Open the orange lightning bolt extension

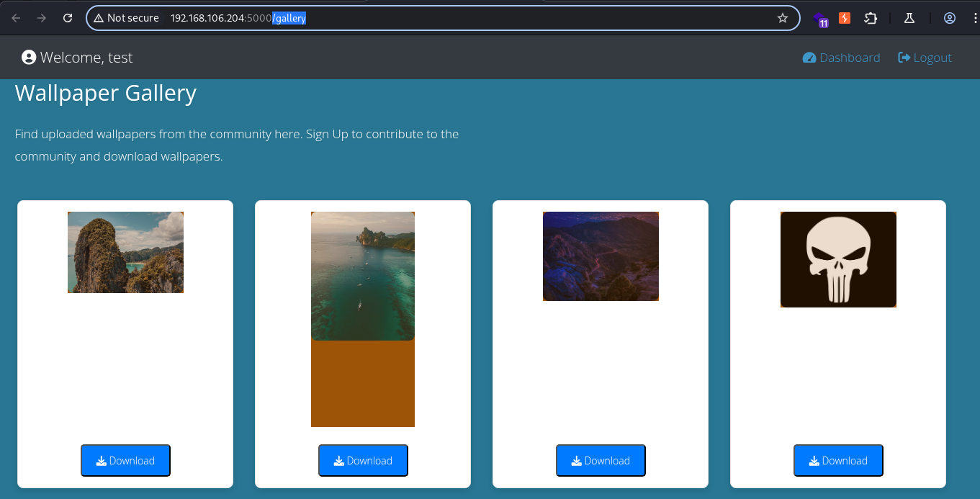[x=845, y=18]
